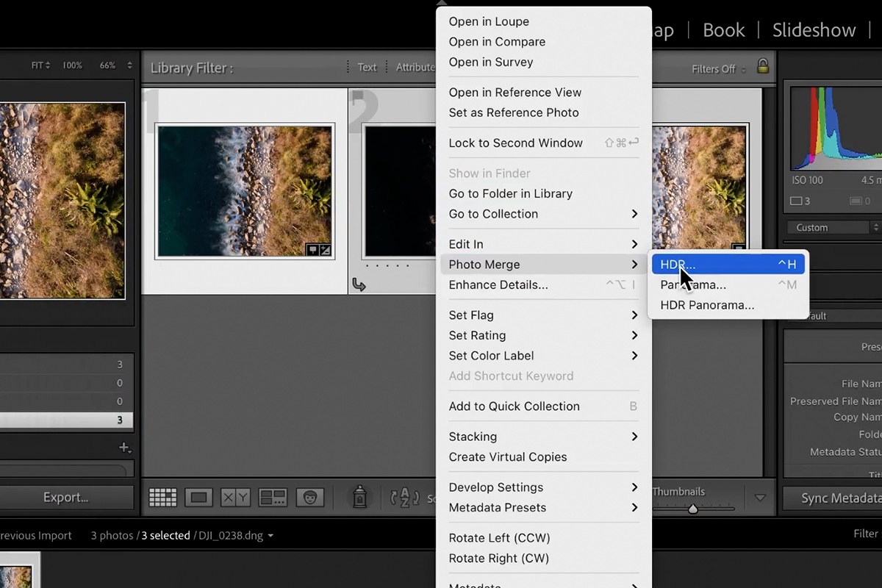This screenshot has width=882, height=588.
Task: Set navigator zoom to 100%
Action: tap(72, 65)
